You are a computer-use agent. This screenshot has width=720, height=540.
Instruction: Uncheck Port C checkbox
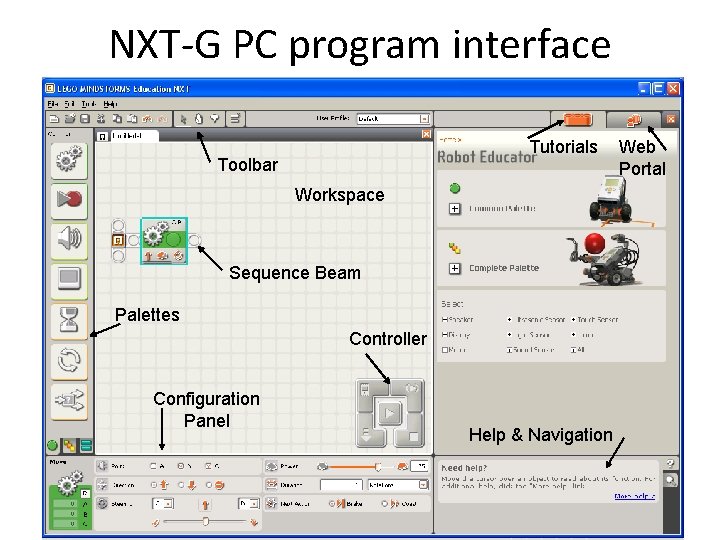[x=208, y=466]
